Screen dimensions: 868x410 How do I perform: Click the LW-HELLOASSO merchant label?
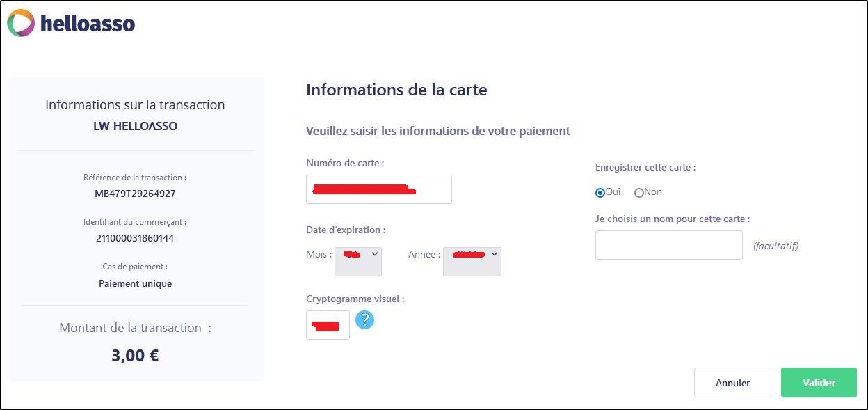135,127
